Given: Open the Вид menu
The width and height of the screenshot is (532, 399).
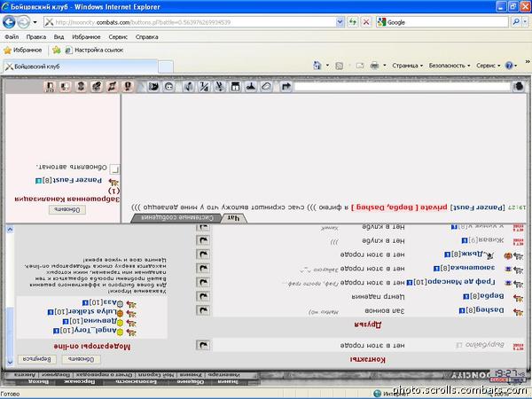Looking at the screenshot, I should 59,37.
